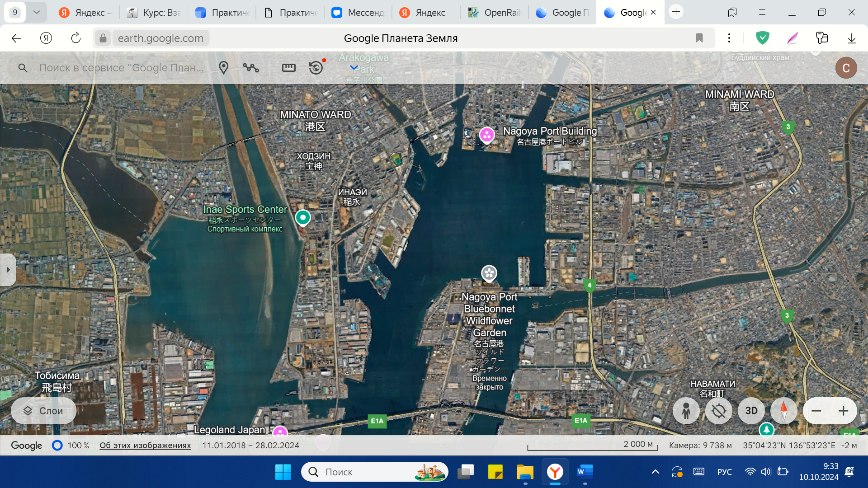
Task: Switch to 3D view
Action: tap(751, 411)
